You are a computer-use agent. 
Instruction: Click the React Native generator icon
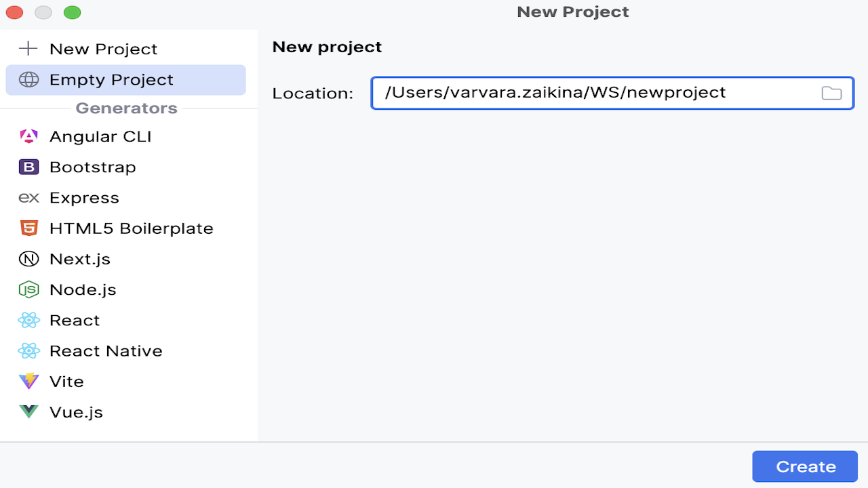pyautogui.click(x=28, y=350)
